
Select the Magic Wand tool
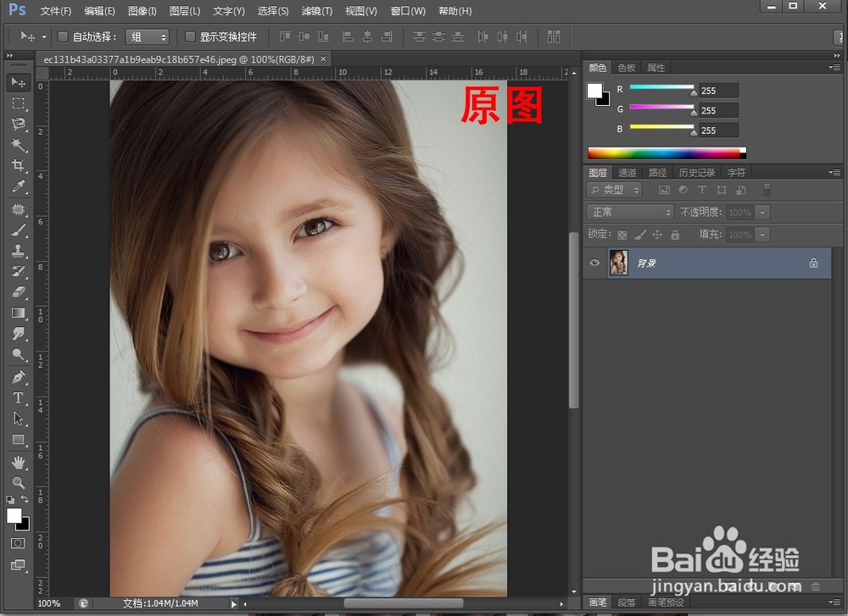coord(18,144)
